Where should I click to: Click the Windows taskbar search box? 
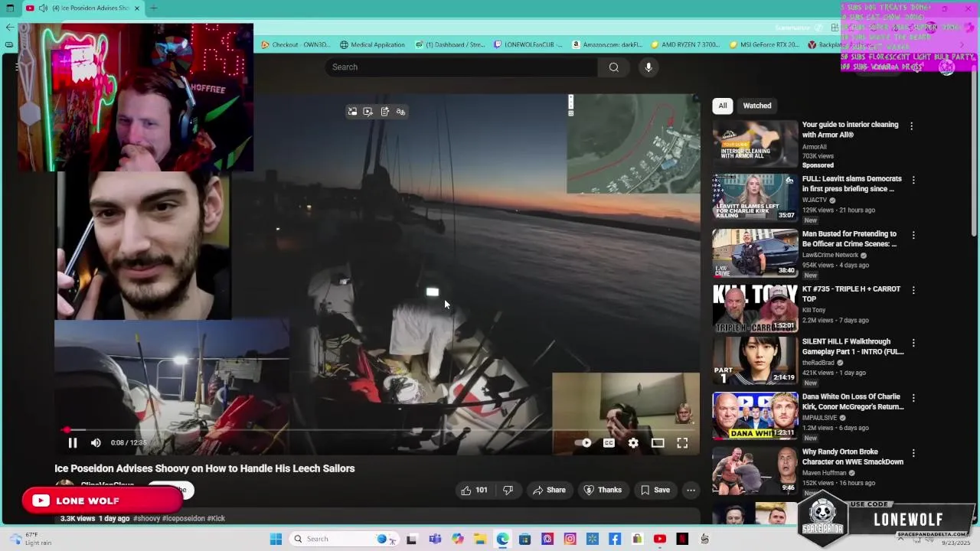coord(343,539)
